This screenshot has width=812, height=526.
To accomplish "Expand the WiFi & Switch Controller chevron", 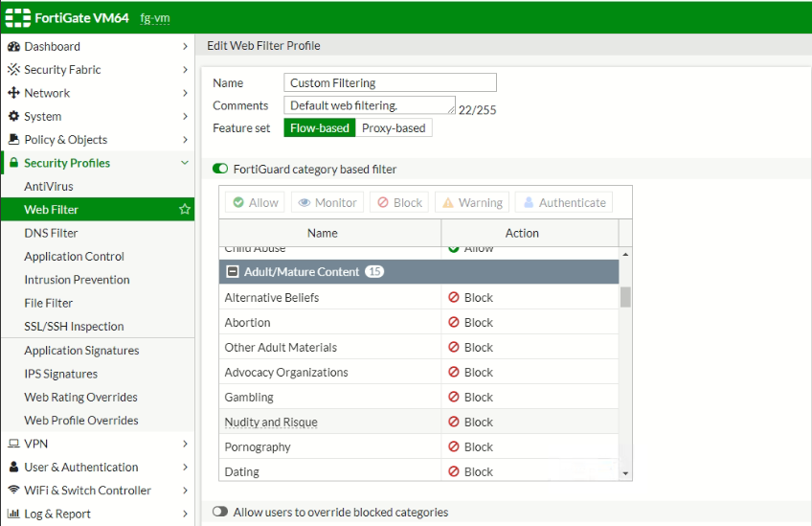I will pyautogui.click(x=185, y=491).
